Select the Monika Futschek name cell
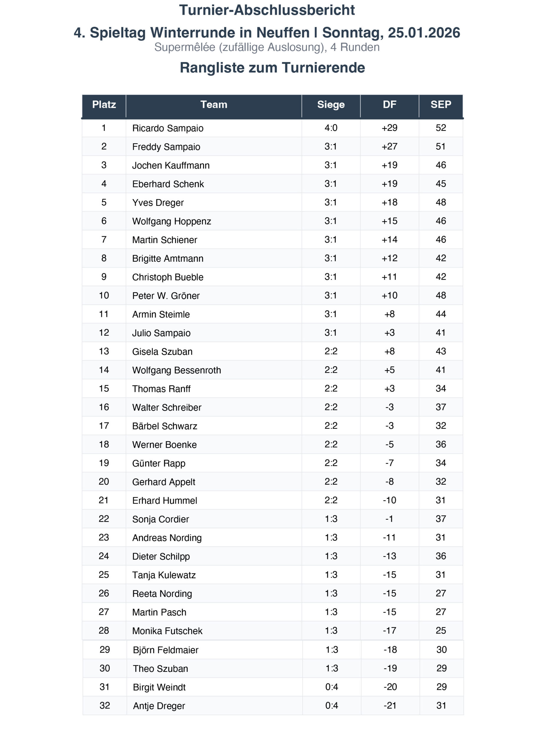Screen dimensions: 545x756 click(167, 631)
